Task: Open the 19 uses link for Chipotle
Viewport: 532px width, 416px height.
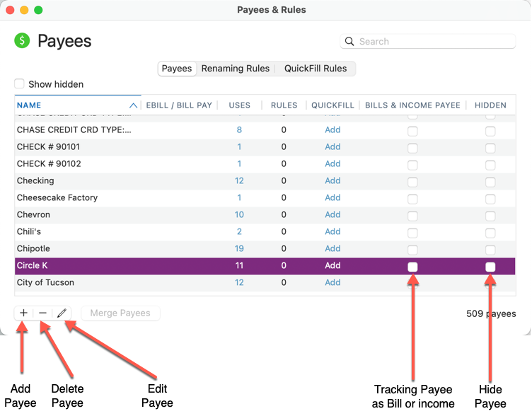Action: [x=239, y=249]
